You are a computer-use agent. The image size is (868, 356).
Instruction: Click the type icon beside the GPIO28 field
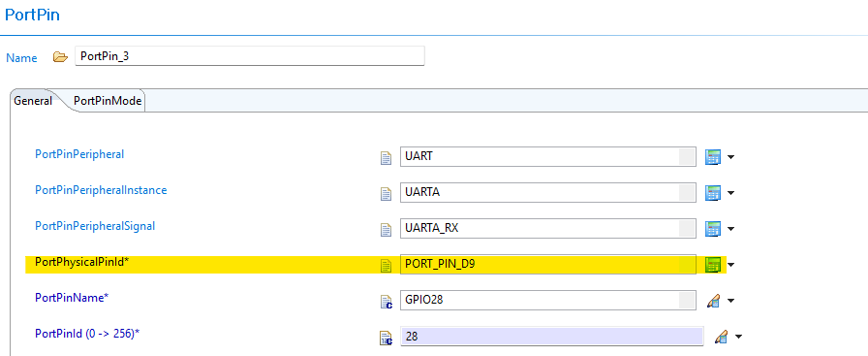click(387, 302)
